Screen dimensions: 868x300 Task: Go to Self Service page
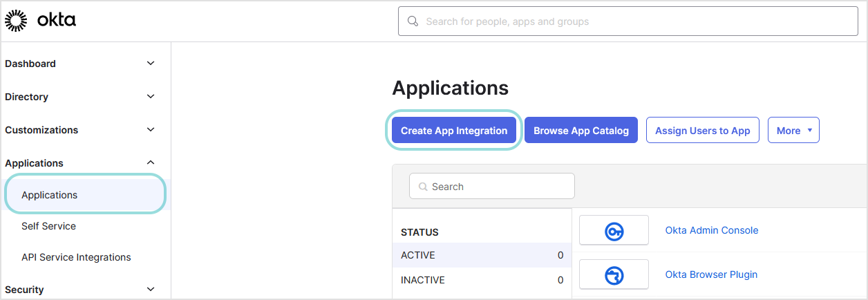[48, 226]
